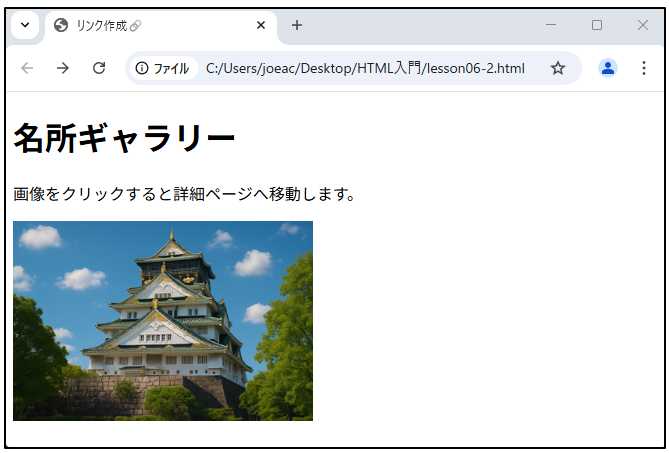
Task: Click the 名所ギャラリー heading
Action: pos(124,138)
